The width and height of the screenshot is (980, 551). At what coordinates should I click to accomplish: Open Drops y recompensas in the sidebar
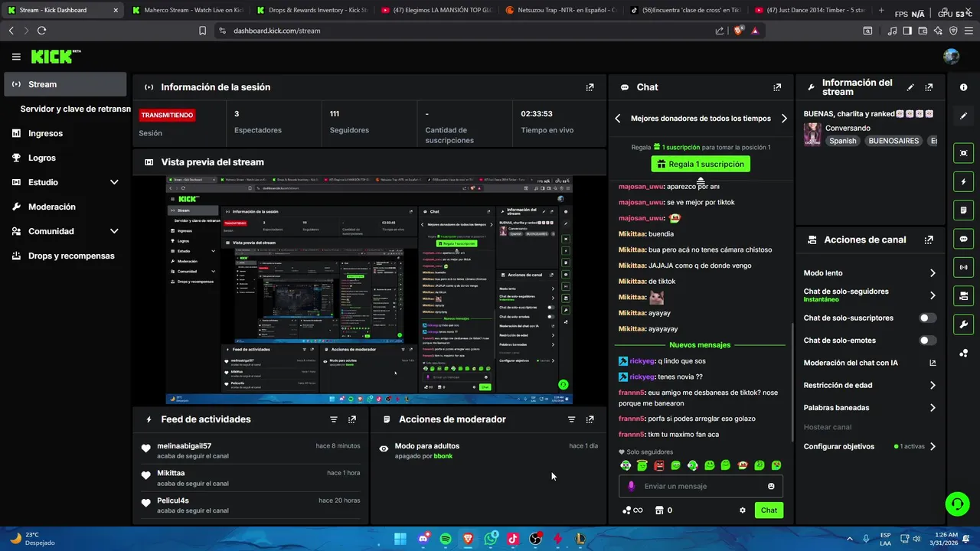click(65, 256)
